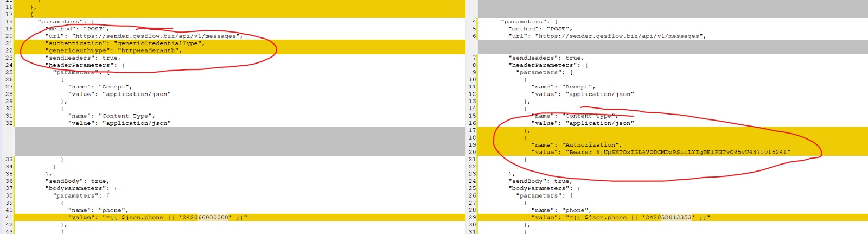Select line number 21 in left gutter
868x234 pixels.
pyautogui.click(x=9, y=43)
